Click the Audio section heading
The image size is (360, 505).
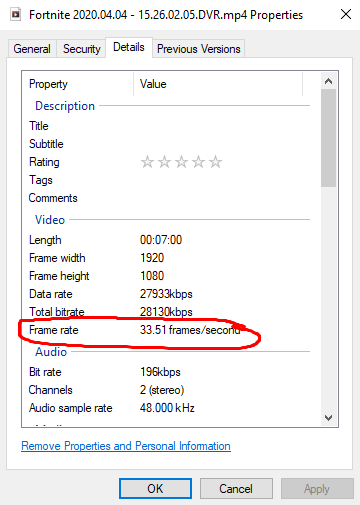pos(51,352)
